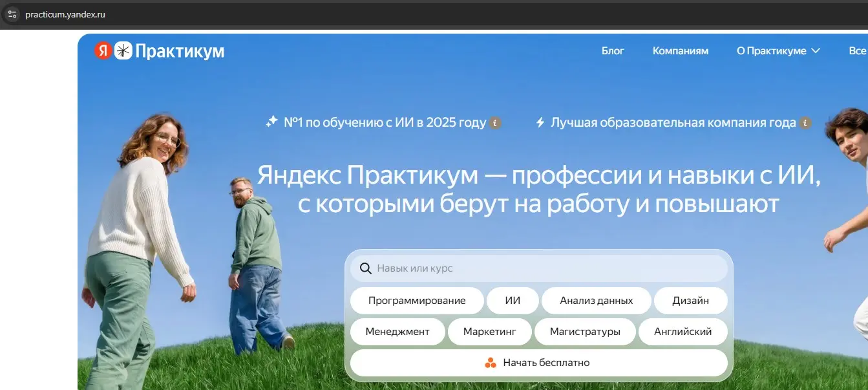The image size is (868, 390).
Task: Click the 'Начать бесплатно' button
Action: 539,363
